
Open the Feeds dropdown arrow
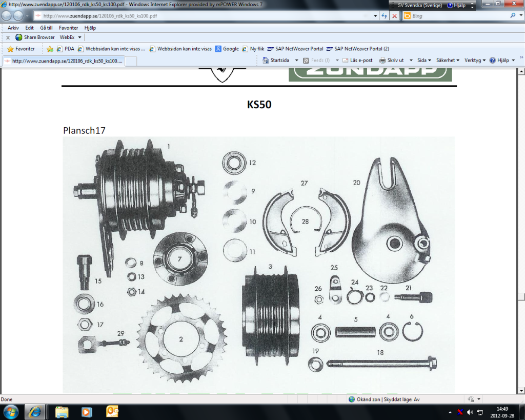coord(337,61)
